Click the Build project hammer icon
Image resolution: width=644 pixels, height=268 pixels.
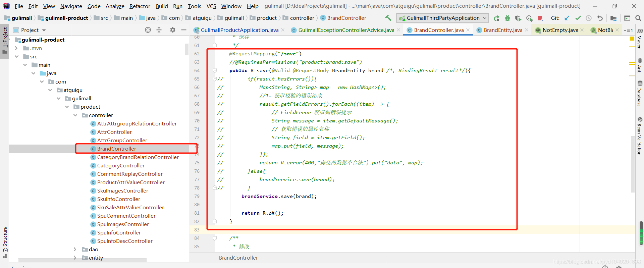(x=388, y=18)
